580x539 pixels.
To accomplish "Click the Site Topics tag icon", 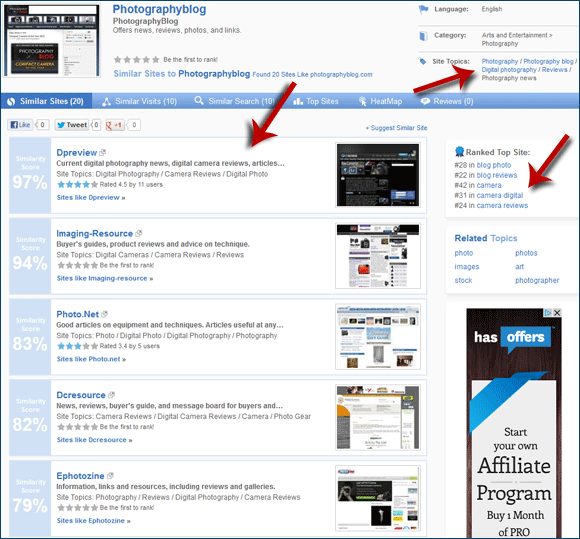I will point(423,61).
